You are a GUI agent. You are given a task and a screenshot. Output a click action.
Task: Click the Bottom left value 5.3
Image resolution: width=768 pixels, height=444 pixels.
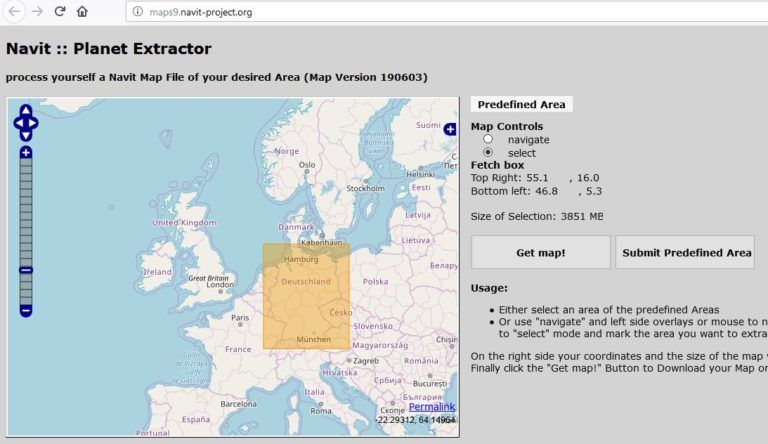click(x=594, y=191)
